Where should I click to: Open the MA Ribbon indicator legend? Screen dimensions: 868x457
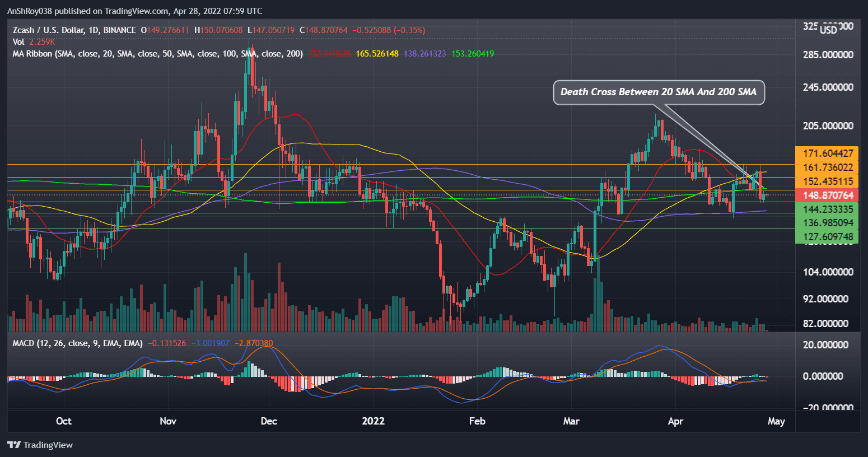(158, 54)
